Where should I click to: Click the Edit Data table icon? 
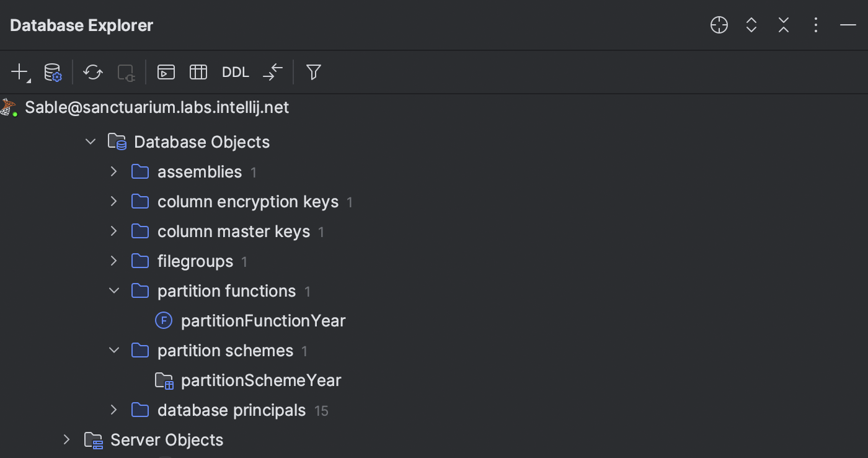coord(198,72)
